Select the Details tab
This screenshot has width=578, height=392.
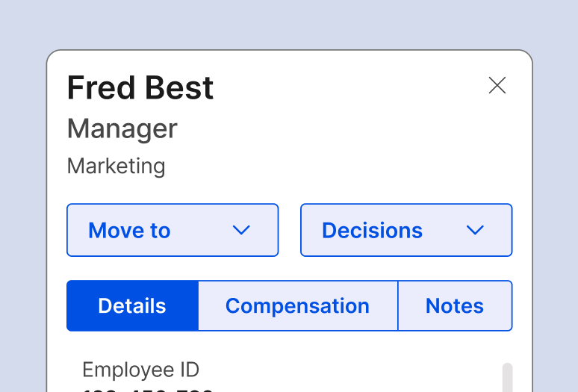132,306
